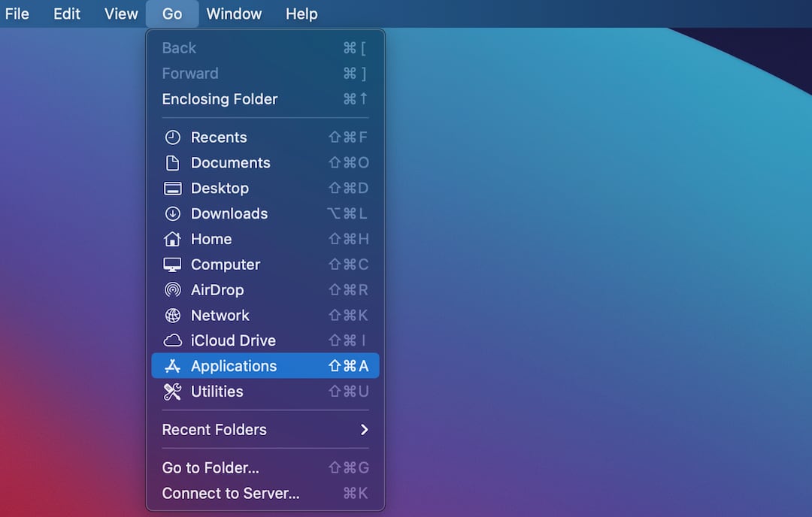
Task: Click the Network globe icon
Action: click(171, 316)
